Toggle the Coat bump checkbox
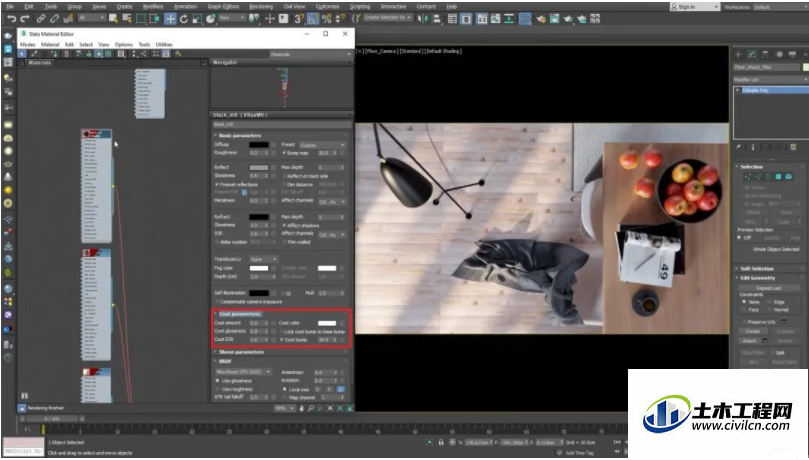The image size is (809, 460). tap(282, 340)
